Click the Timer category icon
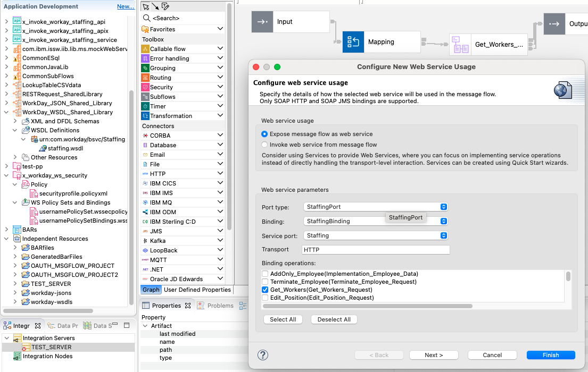Image resolution: width=588 pixels, height=372 pixels. 145,106
